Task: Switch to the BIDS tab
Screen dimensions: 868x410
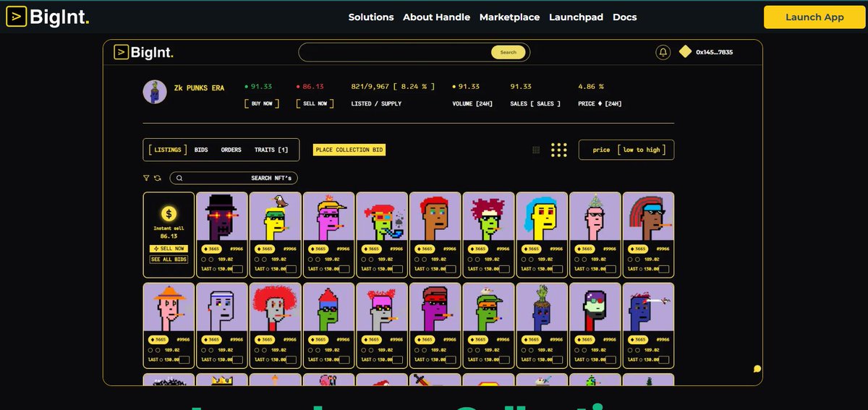Action: pyautogui.click(x=201, y=150)
